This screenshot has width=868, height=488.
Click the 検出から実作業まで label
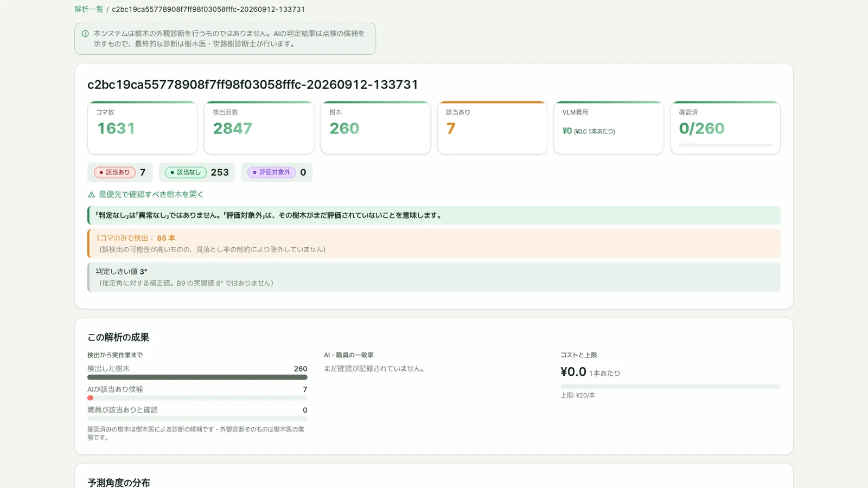click(115, 355)
